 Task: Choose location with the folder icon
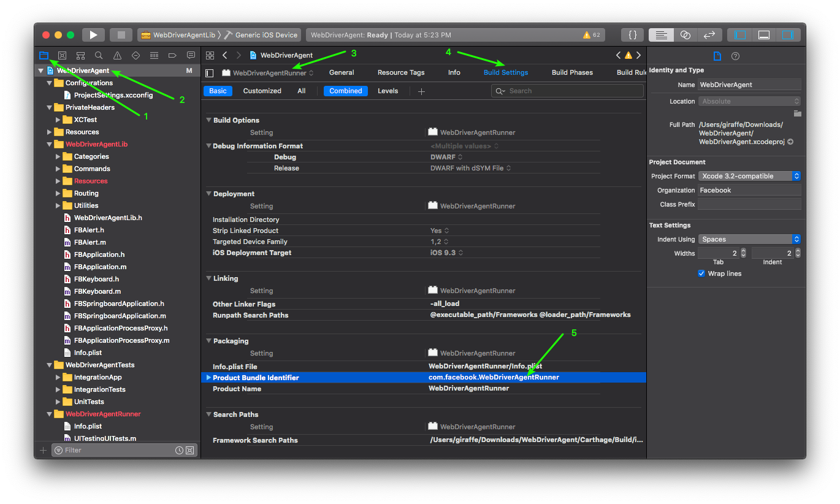(x=797, y=113)
